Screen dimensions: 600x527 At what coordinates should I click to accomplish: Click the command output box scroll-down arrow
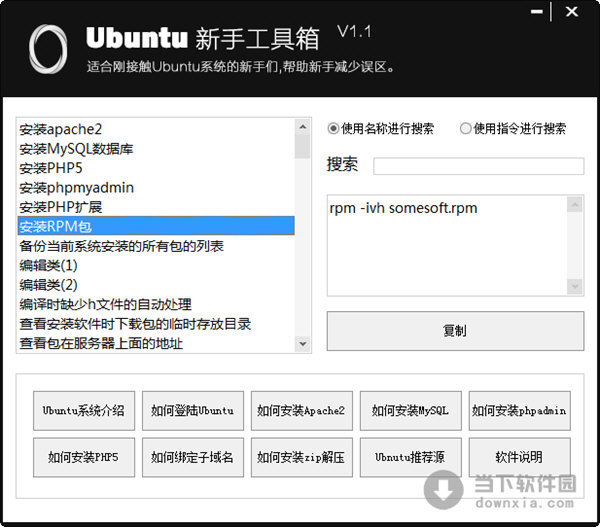tap(575, 286)
